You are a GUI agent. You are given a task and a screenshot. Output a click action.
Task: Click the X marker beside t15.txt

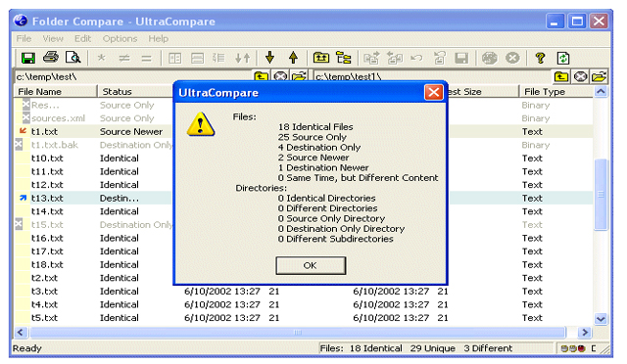19,224
